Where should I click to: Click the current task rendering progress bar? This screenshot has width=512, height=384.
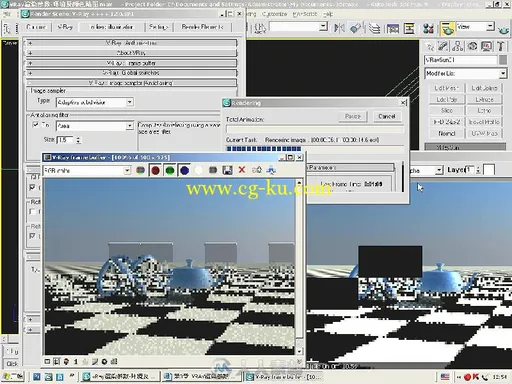pos(315,149)
